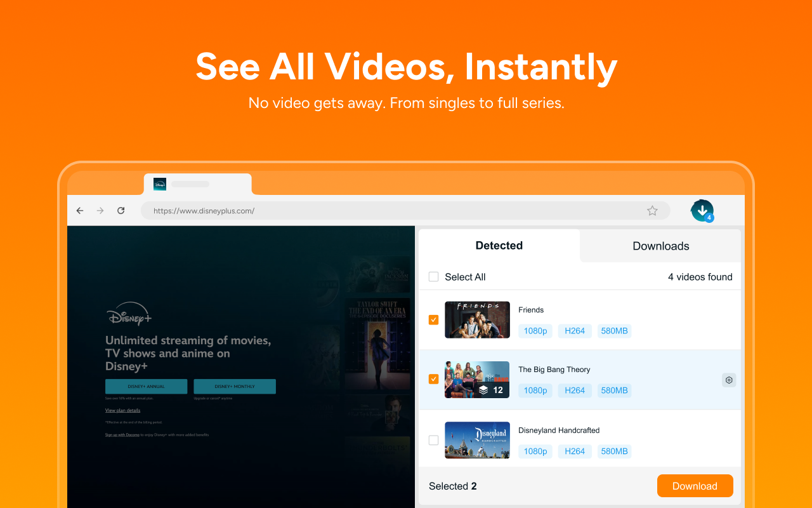Click the Disney+ Annual button
Image resolution: width=812 pixels, height=508 pixels.
point(146,387)
